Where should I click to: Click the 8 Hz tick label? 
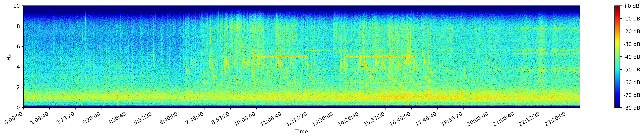click(18, 26)
